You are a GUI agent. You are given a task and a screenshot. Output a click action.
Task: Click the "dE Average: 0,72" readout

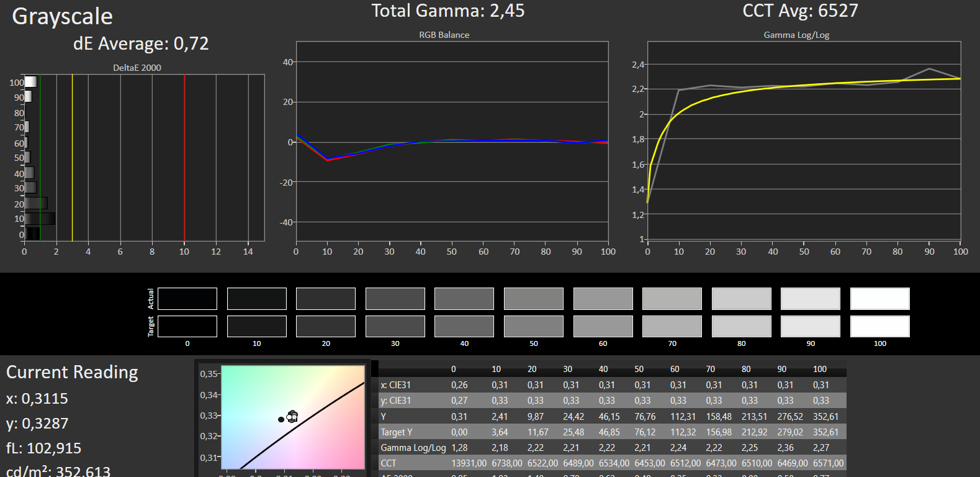(x=141, y=43)
